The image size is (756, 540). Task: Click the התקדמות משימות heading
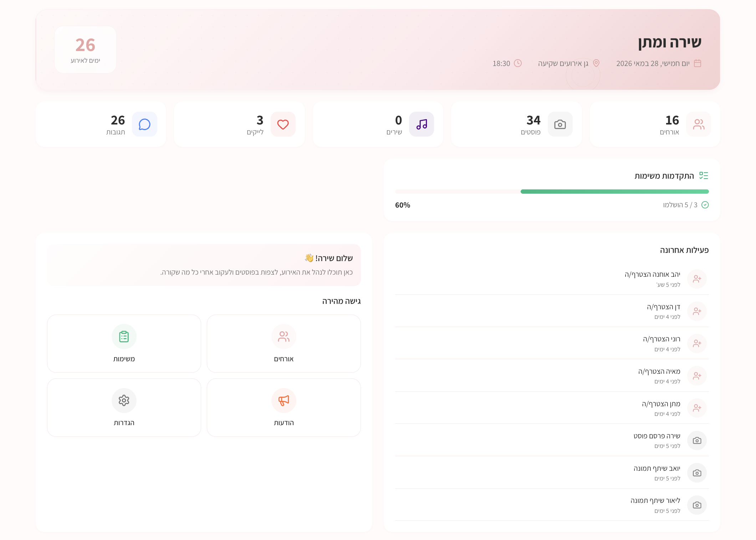[664, 176]
